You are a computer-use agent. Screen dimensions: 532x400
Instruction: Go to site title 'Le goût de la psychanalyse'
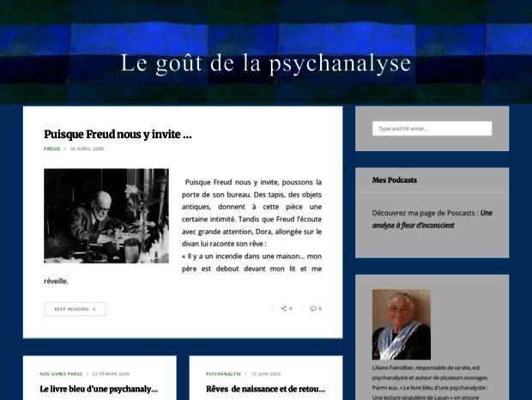(266, 64)
